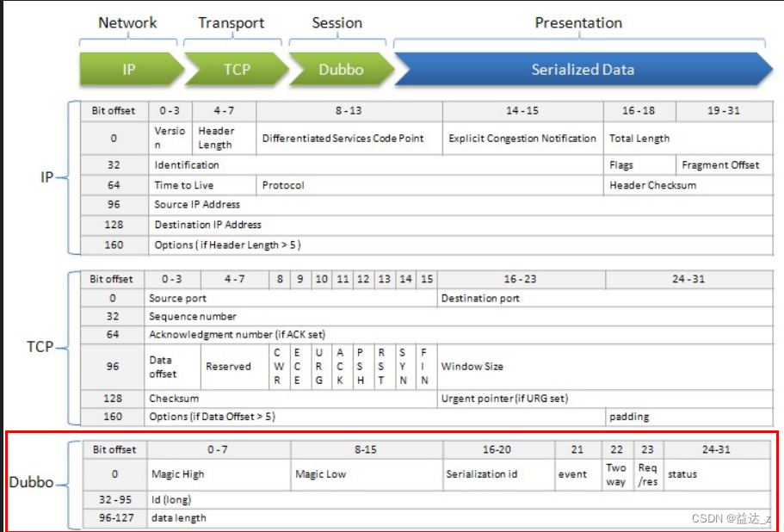
Task: Click the "96-127" bit offset cell
Action: 115,518
